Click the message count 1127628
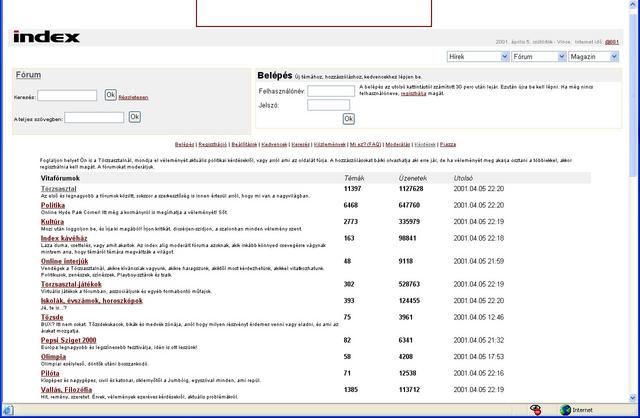This screenshot has height=418, width=640. (x=411, y=189)
